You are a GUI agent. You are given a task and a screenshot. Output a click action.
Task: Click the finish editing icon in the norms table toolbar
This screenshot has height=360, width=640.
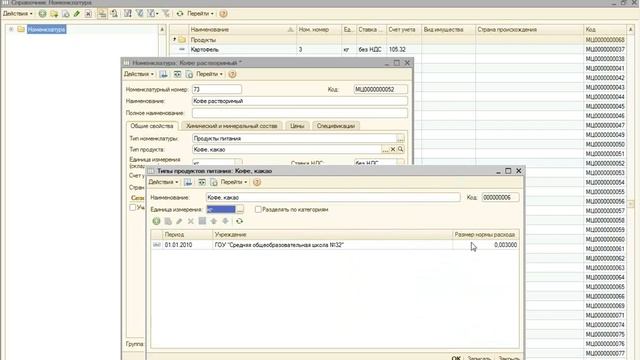[202, 221]
